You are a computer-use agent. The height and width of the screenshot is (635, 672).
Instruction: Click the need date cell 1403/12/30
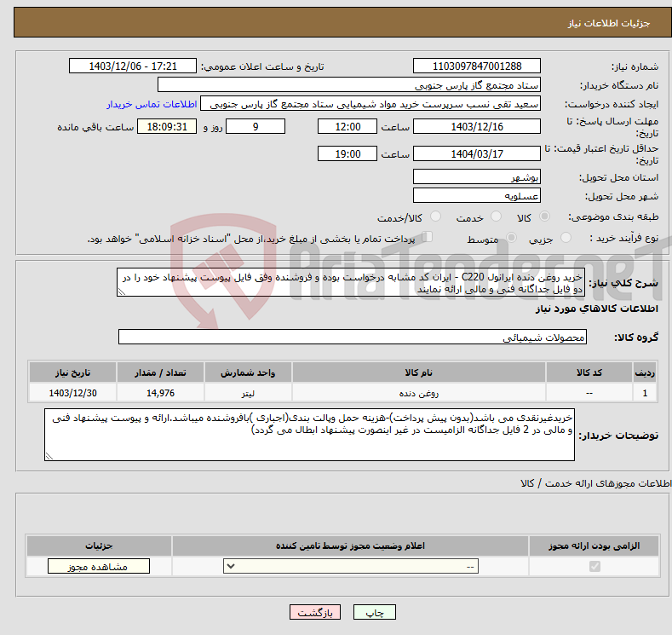(x=72, y=393)
